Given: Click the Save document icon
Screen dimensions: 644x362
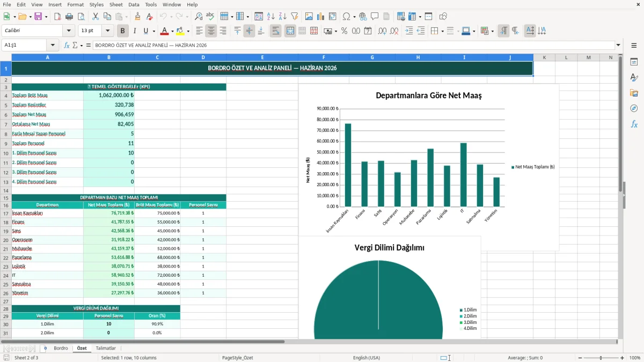Looking at the screenshot, I should pos(38,17).
